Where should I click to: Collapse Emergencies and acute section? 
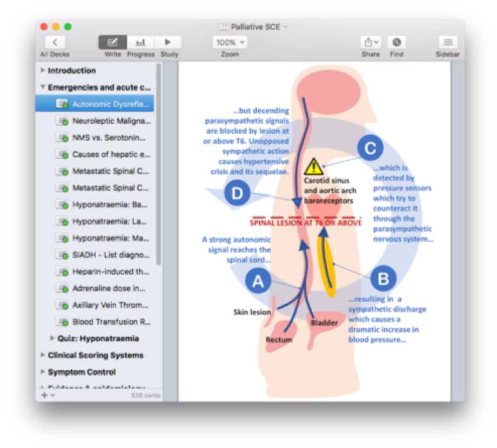[43, 87]
